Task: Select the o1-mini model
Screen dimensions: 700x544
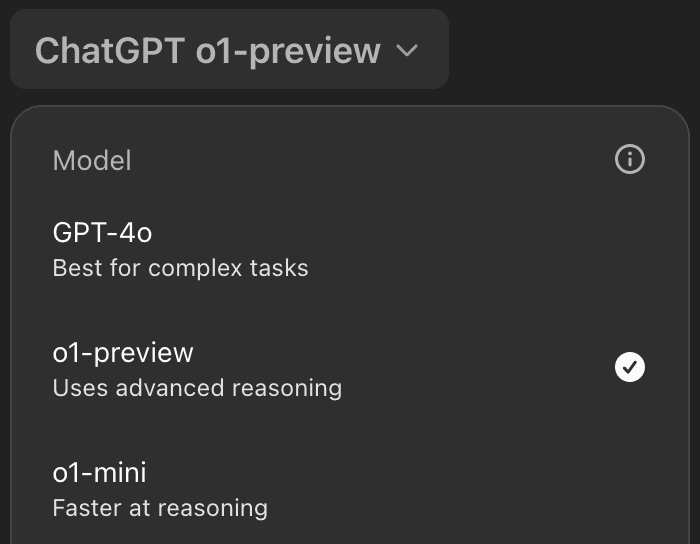Action: [x=350, y=490]
